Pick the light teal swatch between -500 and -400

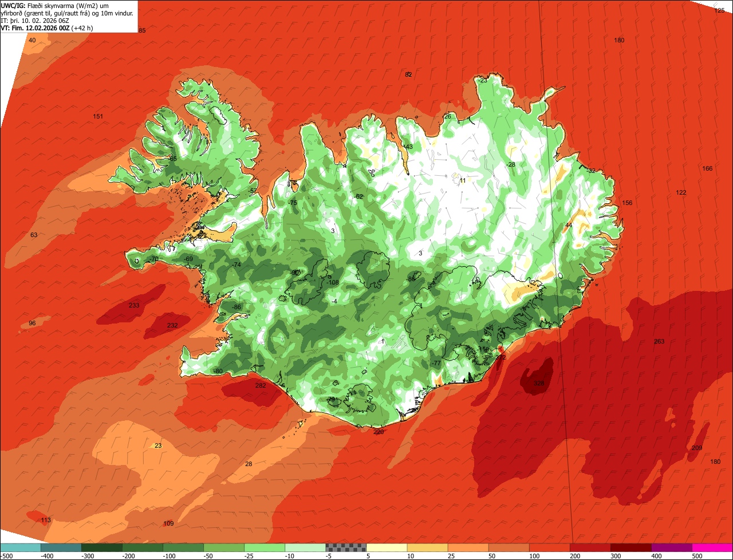20,547
